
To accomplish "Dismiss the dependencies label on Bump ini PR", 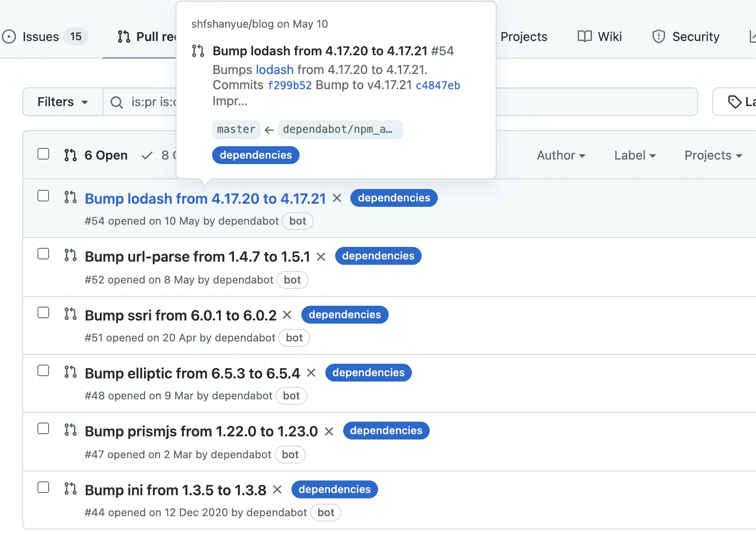I will 277,489.
